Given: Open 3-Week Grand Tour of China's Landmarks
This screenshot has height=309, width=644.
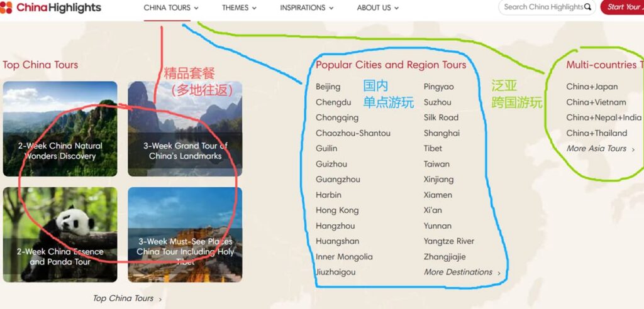Looking at the screenshot, I should click(x=185, y=129).
